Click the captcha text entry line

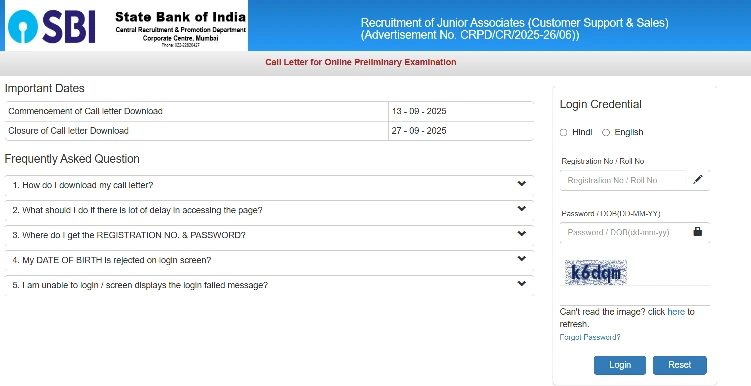tap(635, 296)
